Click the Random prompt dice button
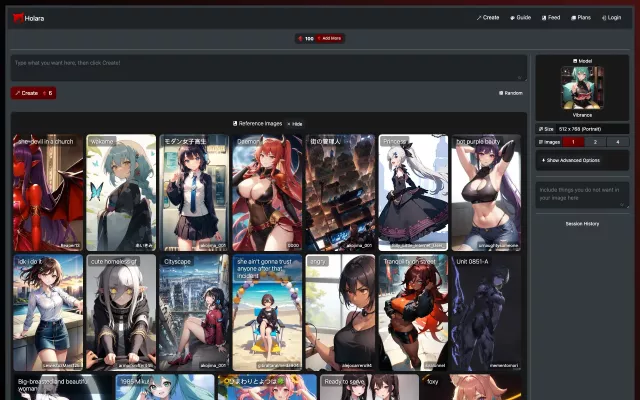Image resolution: width=640 pixels, height=400 pixels. click(x=510, y=93)
